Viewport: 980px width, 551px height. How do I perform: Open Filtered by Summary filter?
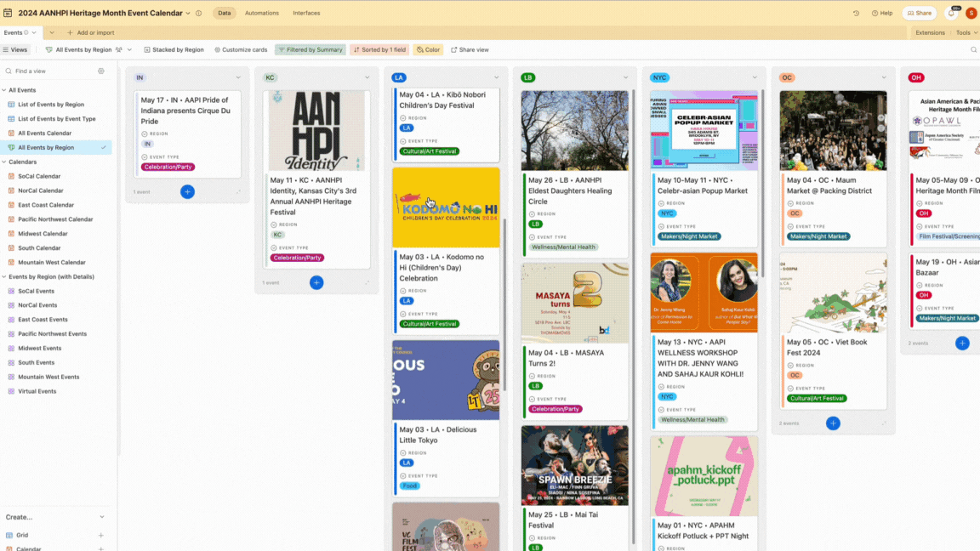pyautogui.click(x=311, y=50)
